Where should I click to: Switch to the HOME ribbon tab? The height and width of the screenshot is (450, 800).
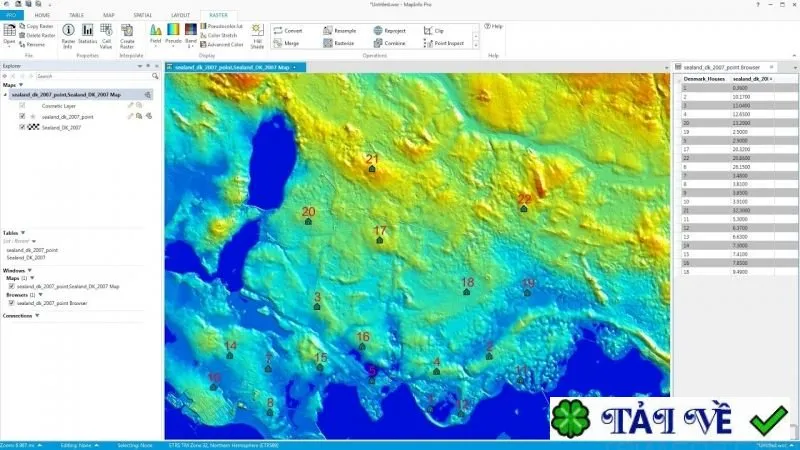click(42, 15)
